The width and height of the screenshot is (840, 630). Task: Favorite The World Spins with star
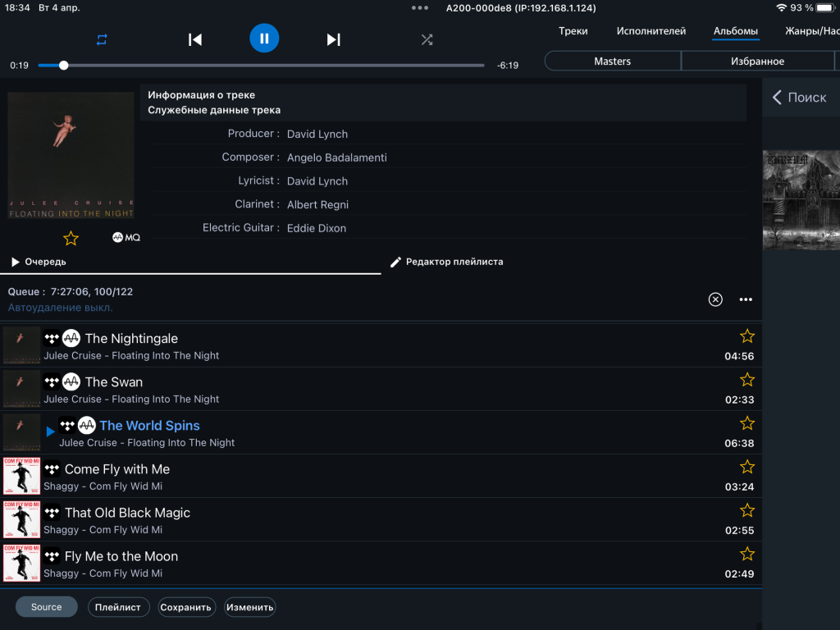746,423
